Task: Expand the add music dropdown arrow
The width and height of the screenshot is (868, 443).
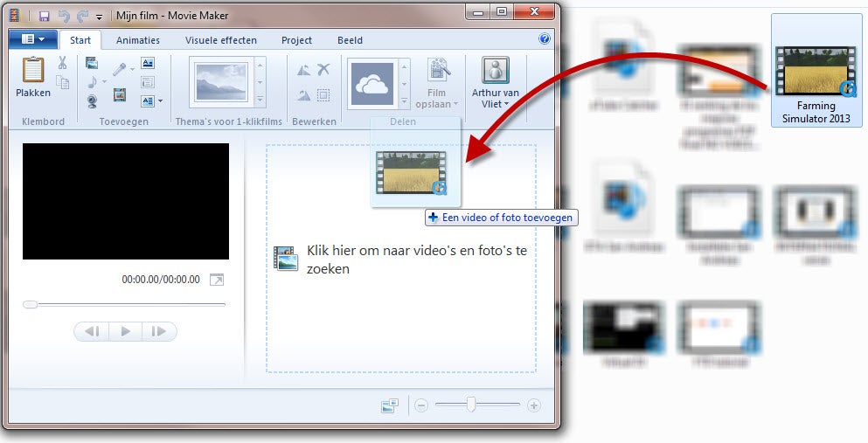Action: [104, 82]
